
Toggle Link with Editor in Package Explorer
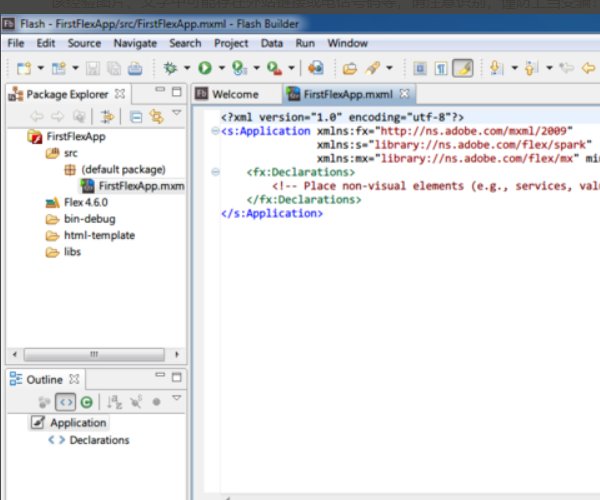tap(156, 117)
